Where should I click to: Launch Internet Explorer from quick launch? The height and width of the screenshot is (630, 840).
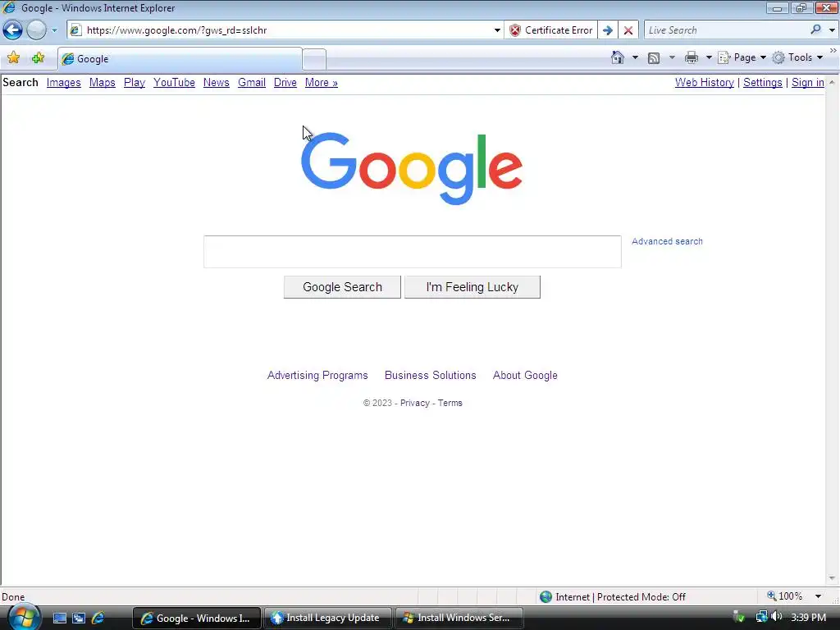98,619
